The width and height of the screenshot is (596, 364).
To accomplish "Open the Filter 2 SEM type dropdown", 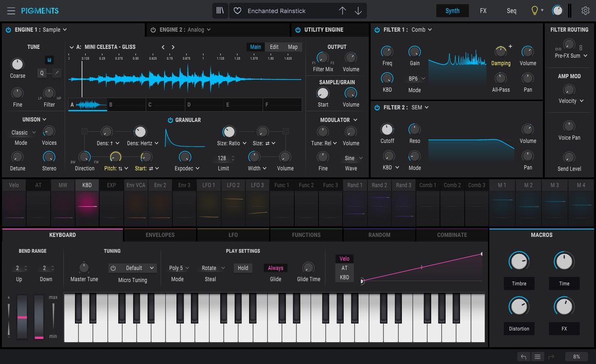I will click(420, 108).
